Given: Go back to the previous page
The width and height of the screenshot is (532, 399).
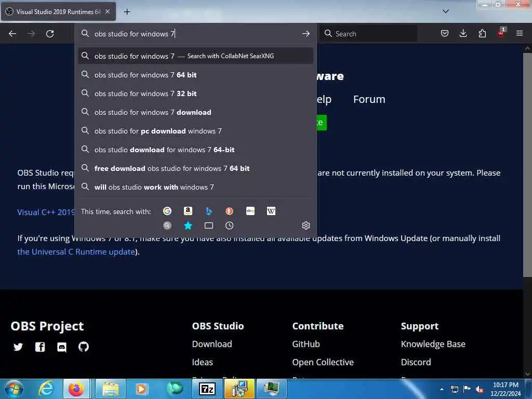Looking at the screenshot, I should pos(12,34).
